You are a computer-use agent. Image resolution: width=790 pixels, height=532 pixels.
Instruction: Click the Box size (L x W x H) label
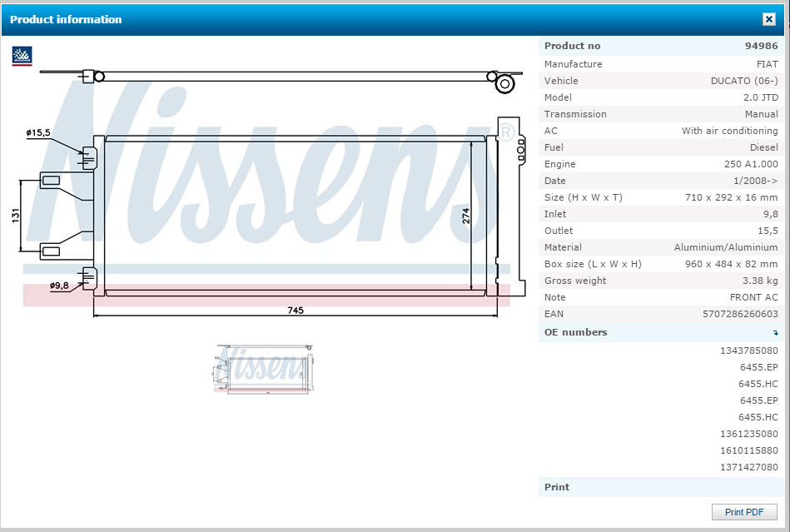(593, 264)
